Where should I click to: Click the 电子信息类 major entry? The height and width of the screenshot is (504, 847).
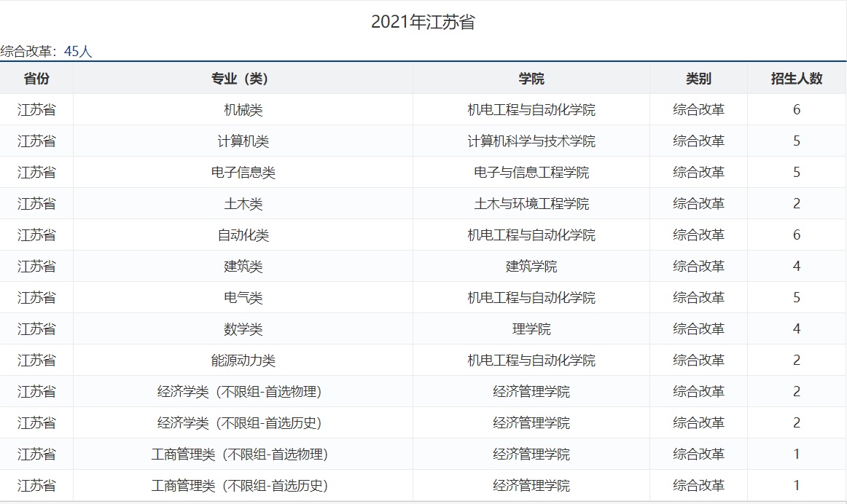[243, 173]
